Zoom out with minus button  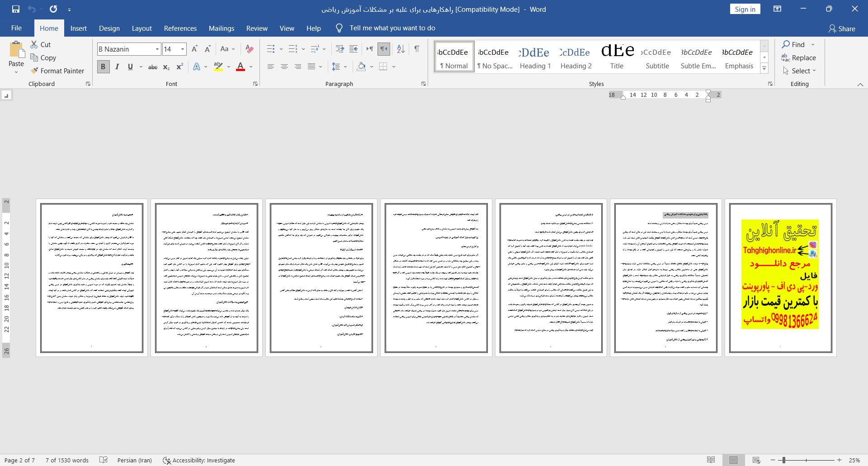tap(773, 460)
